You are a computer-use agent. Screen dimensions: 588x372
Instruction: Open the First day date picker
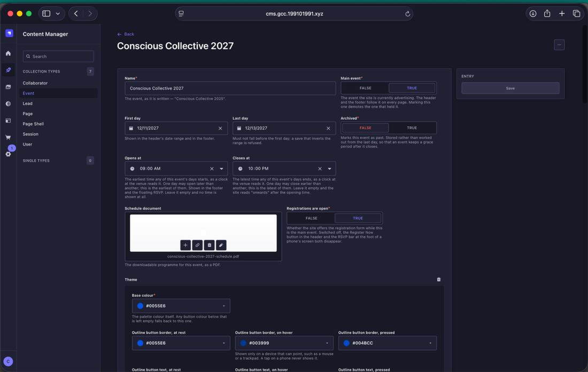176,128
